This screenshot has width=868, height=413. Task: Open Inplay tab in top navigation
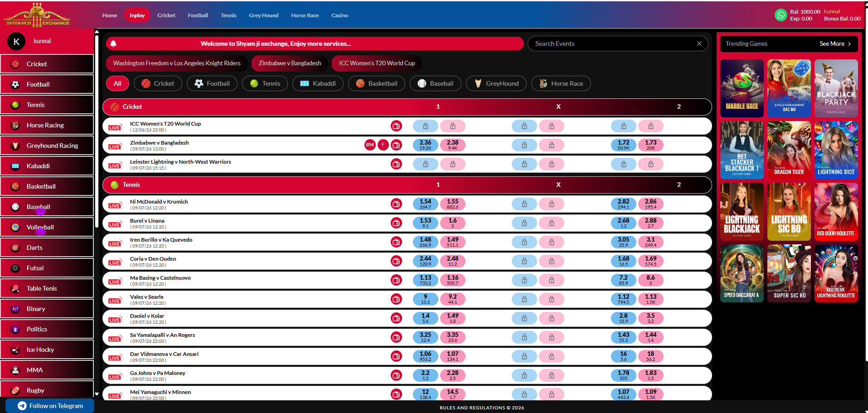point(137,15)
